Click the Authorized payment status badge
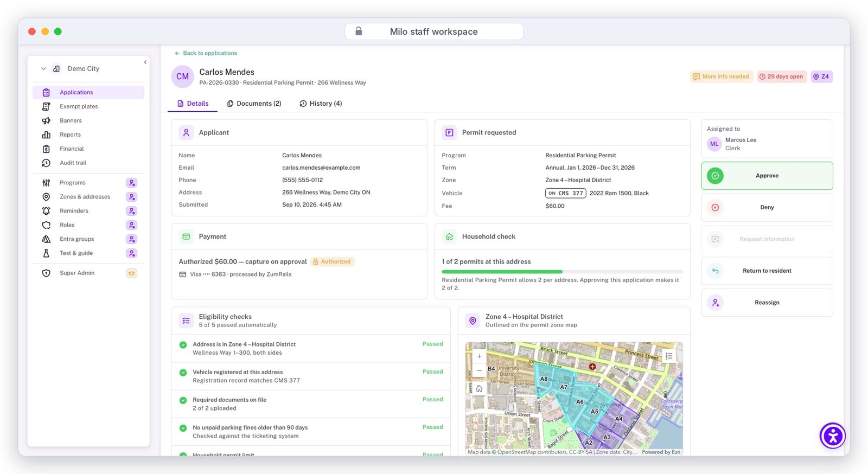 (x=332, y=261)
